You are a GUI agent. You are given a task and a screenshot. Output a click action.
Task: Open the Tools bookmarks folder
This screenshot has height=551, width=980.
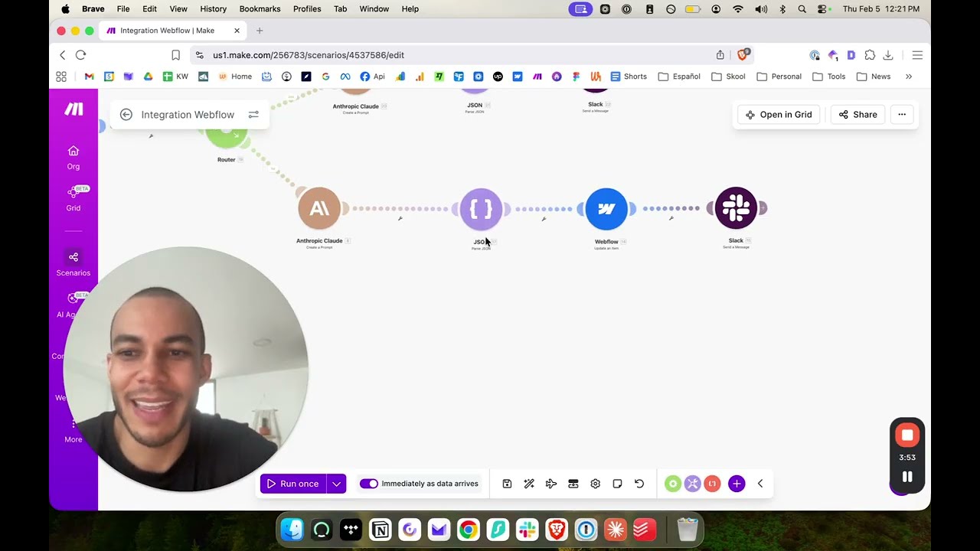click(828, 77)
